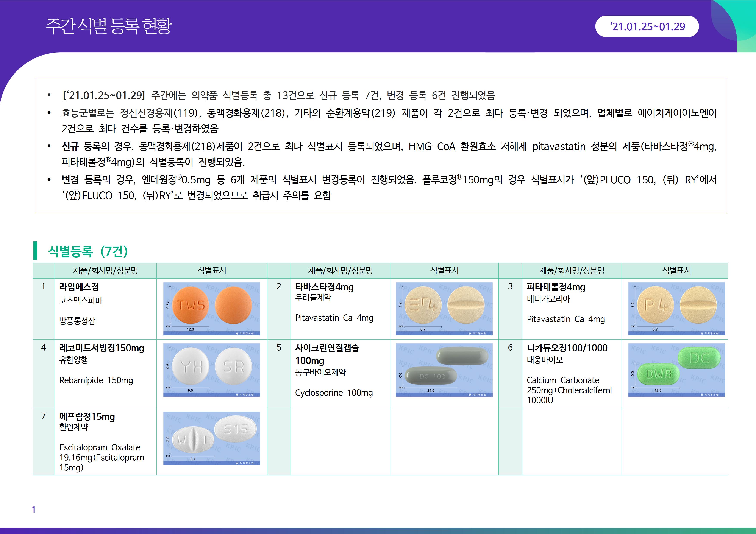
Task: Click the page number 1 at bottom left
Action: point(34,510)
